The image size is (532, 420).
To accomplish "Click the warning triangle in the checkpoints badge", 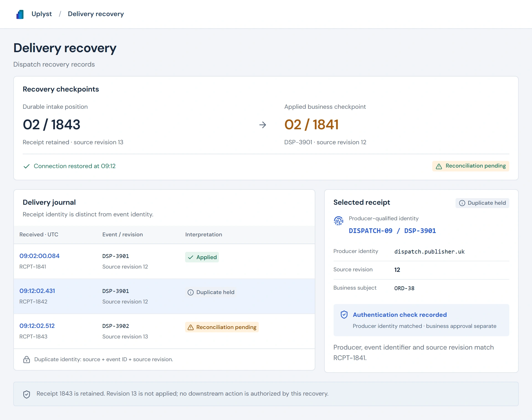I will pos(439,166).
